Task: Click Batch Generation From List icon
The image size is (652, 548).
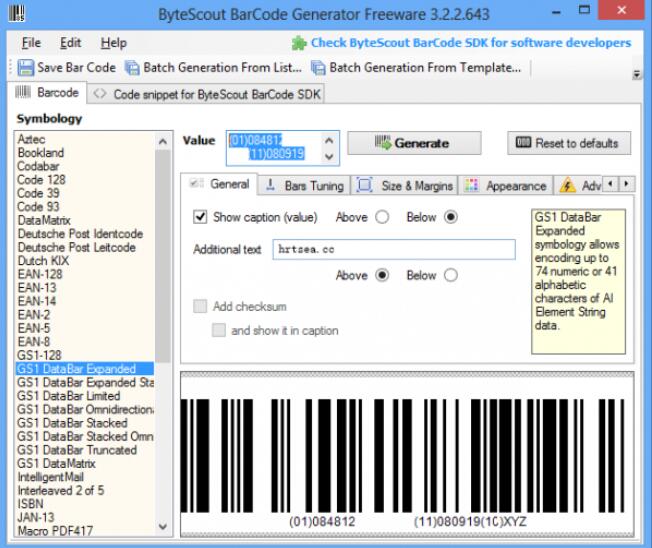Action: point(132,68)
